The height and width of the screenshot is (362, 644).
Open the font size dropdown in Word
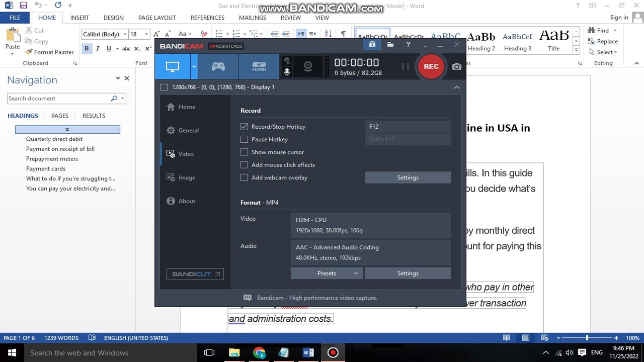point(146,34)
